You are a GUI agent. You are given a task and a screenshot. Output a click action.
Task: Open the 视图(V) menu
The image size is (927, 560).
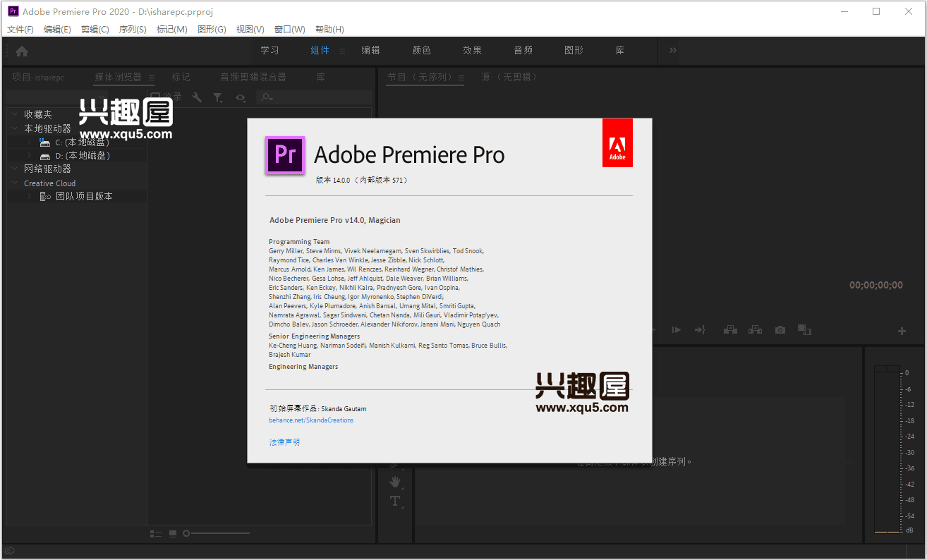point(250,30)
